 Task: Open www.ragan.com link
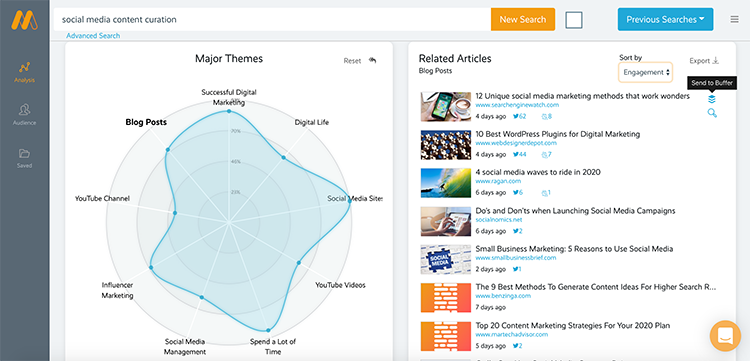pos(498,181)
